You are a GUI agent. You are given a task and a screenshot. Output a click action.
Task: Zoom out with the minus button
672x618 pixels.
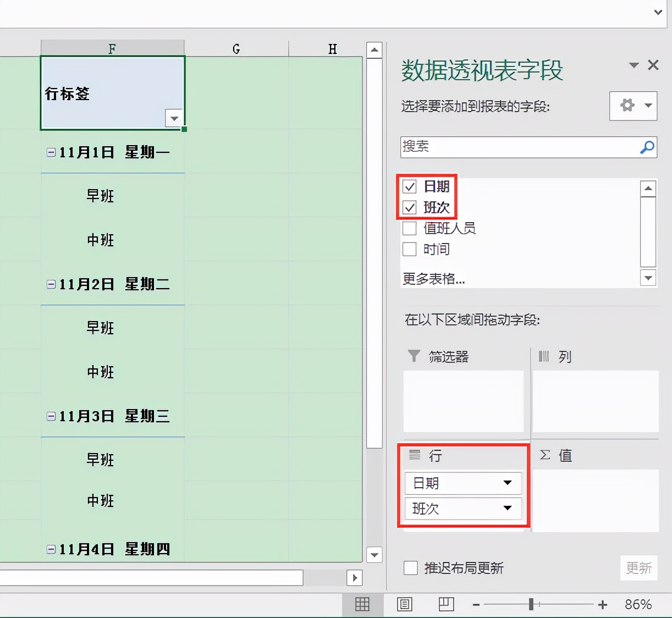pos(476,605)
